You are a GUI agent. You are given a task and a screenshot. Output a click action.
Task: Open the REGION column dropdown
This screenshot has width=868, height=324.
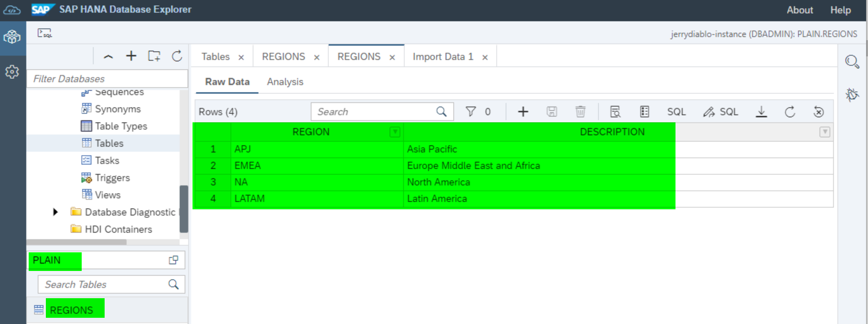395,132
